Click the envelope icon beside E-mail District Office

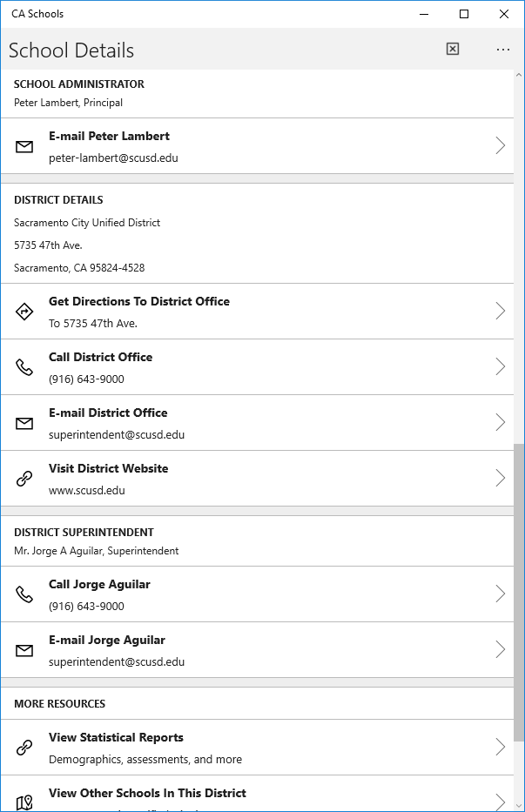click(24, 423)
